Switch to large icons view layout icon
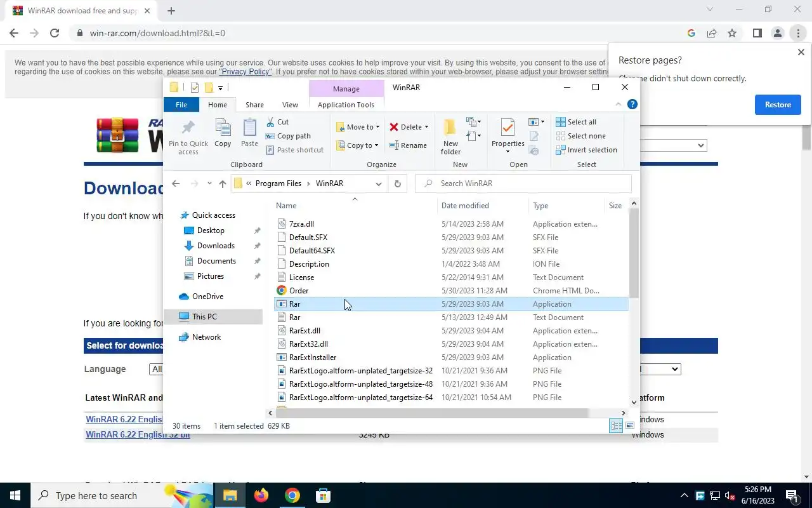The height and width of the screenshot is (508, 812). [x=629, y=426]
